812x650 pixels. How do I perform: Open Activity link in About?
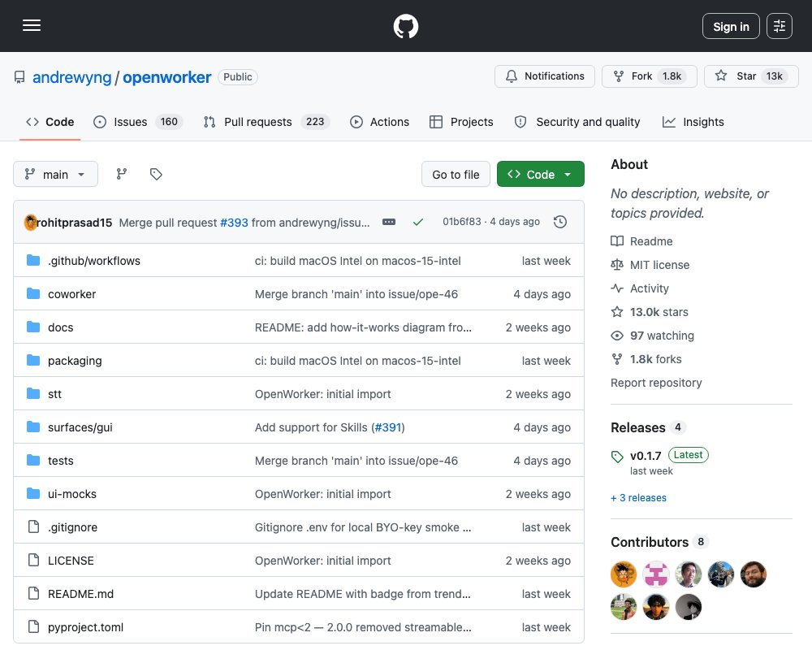tap(649, 288)
